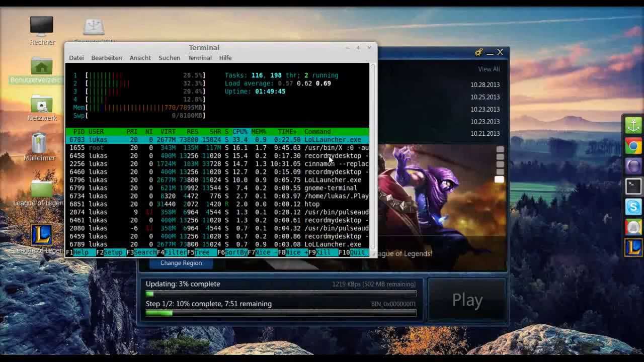Open Skype from the dock
The image size is (644, 362).
633,207
